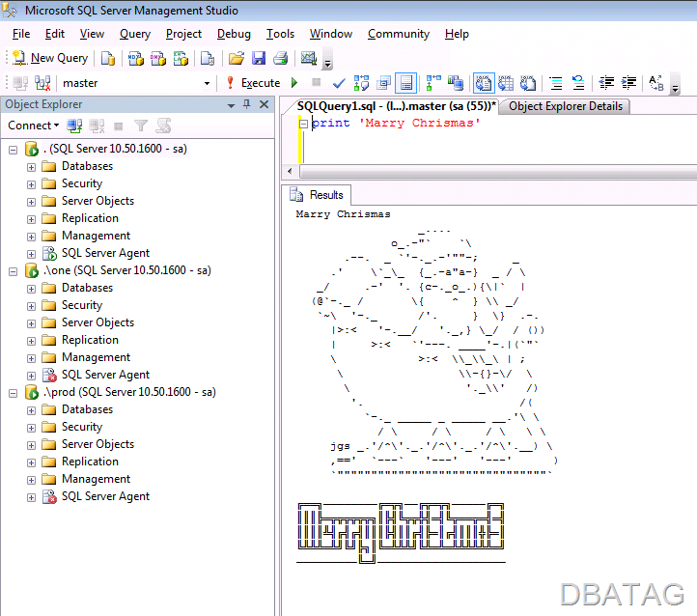Click the Comment out selected lines icon
The width and height of the screenshot is (697, 616).
(x=556, y=83)
